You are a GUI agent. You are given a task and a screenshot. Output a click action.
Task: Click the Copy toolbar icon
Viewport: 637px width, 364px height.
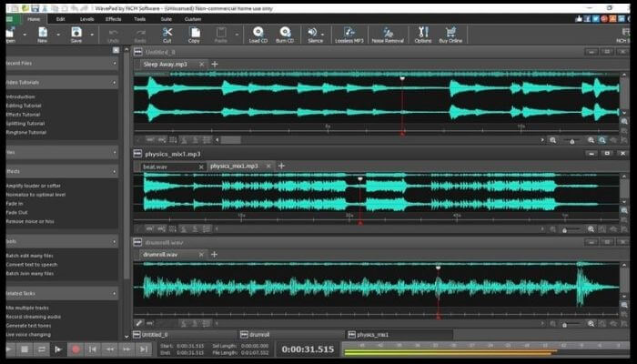[x=194, y=33]
